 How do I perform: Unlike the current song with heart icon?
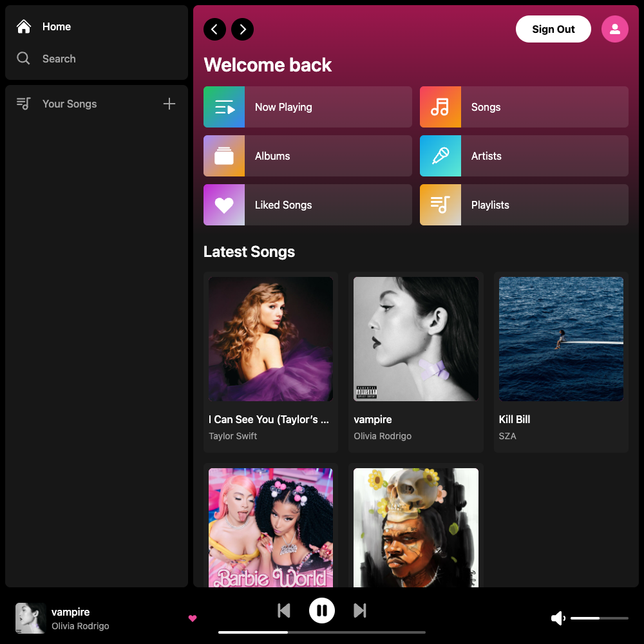[192, 618]
